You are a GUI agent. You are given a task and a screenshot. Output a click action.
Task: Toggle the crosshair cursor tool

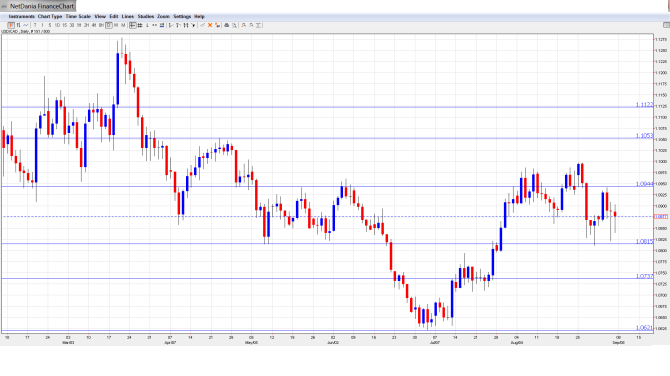[x=133, y=25]
